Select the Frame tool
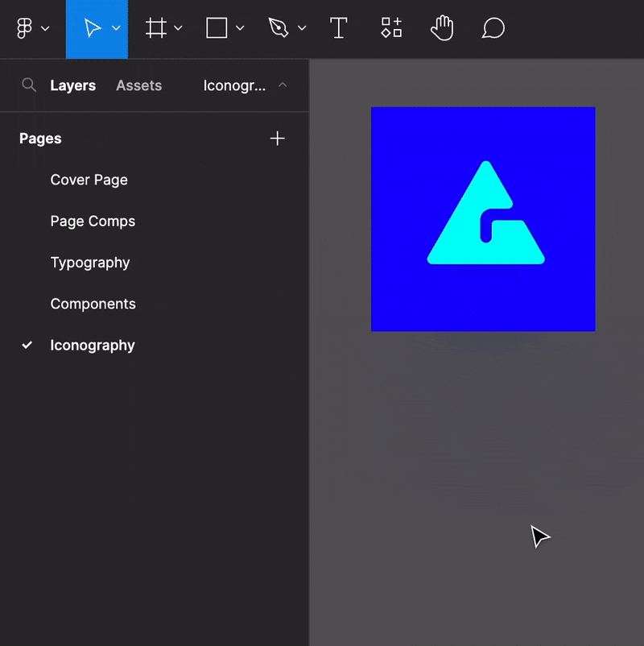This screenshot has width=644, height=646. 156,28
